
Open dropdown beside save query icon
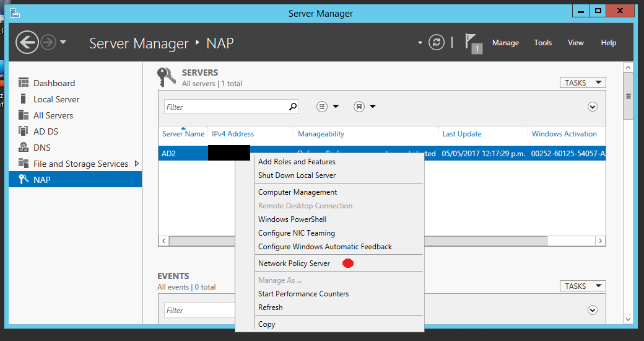click(x=373, y=107)
